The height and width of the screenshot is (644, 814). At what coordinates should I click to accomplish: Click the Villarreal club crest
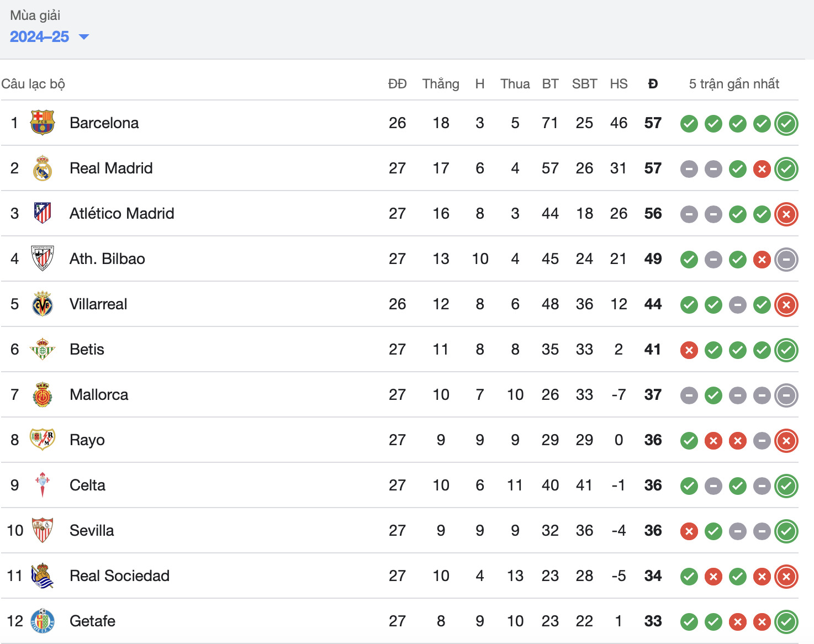click(x=43, y=304)
